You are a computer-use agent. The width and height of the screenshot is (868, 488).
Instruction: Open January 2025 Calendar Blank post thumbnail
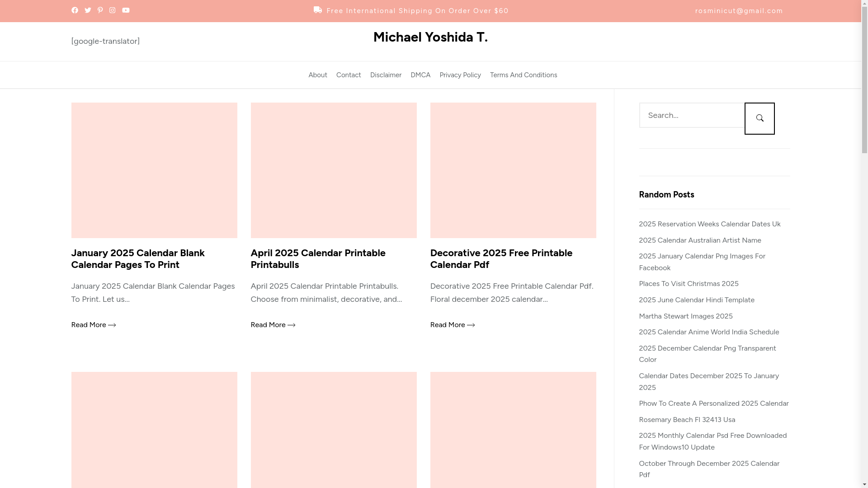(x=154, y=170)
